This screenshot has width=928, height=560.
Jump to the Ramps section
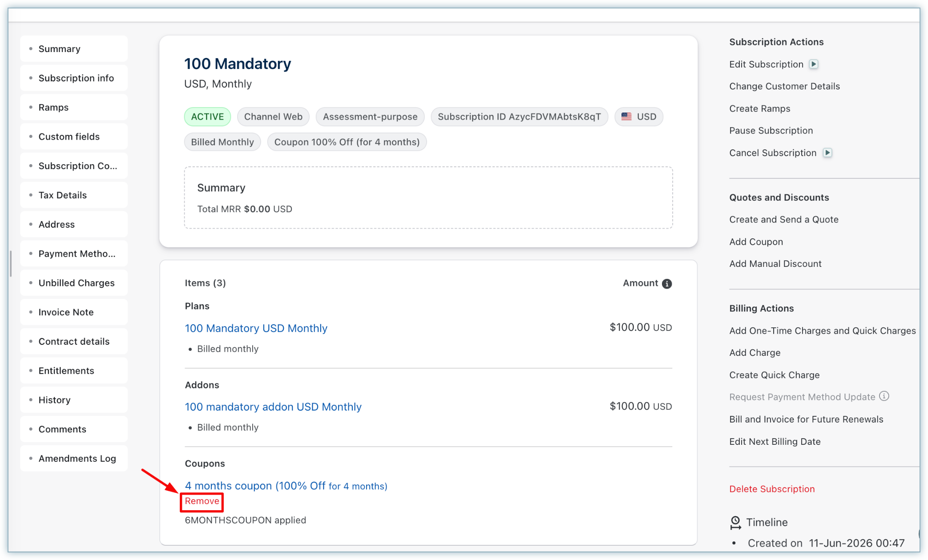pos(74,107)
